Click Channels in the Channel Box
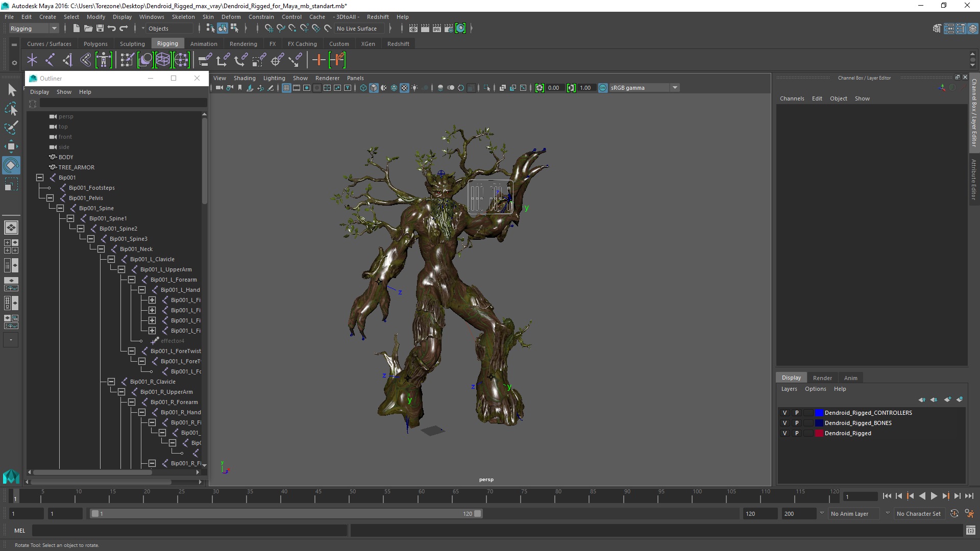Viewport: 980px width, 551px height. coord(792,98)
